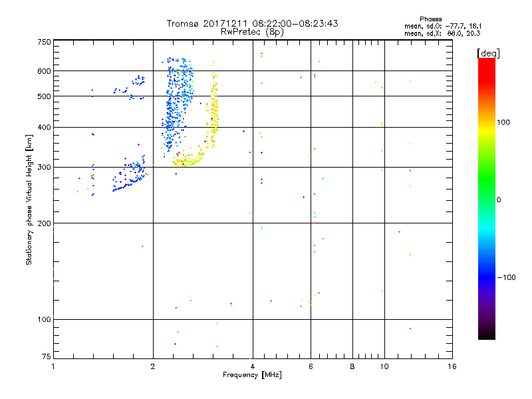Select the 'mean, sd,X: 88.0, 20.3' line

click(x=442, y=33)
